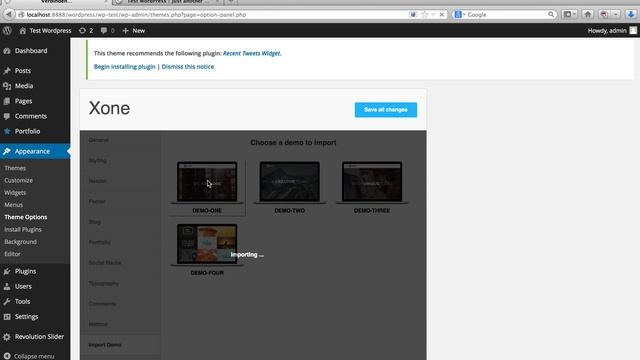This screenshot has width=640, height=360.
Task: Open Users menu in sidebar
Action: point(23,286)
